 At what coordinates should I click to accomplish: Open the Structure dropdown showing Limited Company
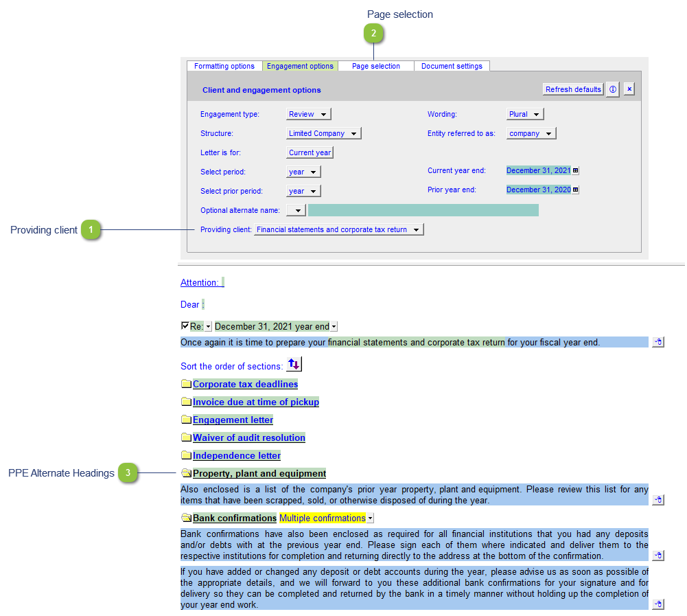(x=323, y=133)
